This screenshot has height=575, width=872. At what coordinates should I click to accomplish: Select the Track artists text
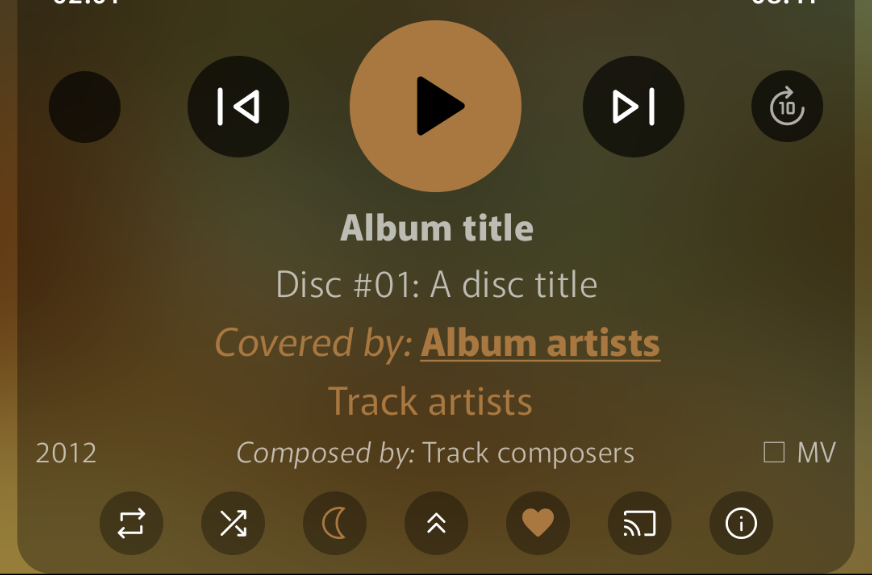(x=430, y=401)
